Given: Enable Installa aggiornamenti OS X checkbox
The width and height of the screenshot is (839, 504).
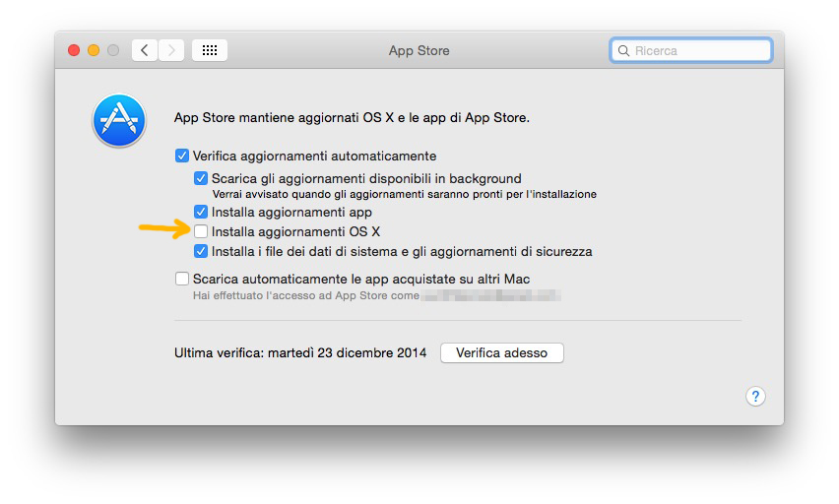Looking at the screenshot, I should 201,231.
